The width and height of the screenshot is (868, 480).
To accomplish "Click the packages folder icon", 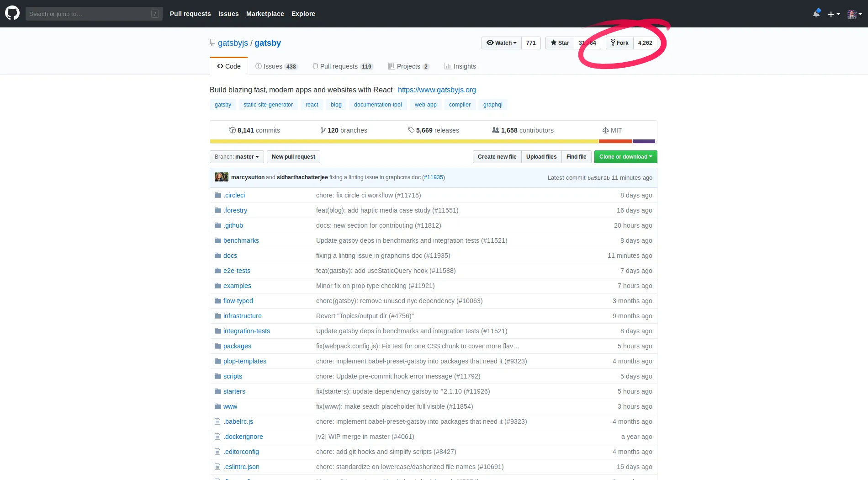I will click(x=218, y=346).
